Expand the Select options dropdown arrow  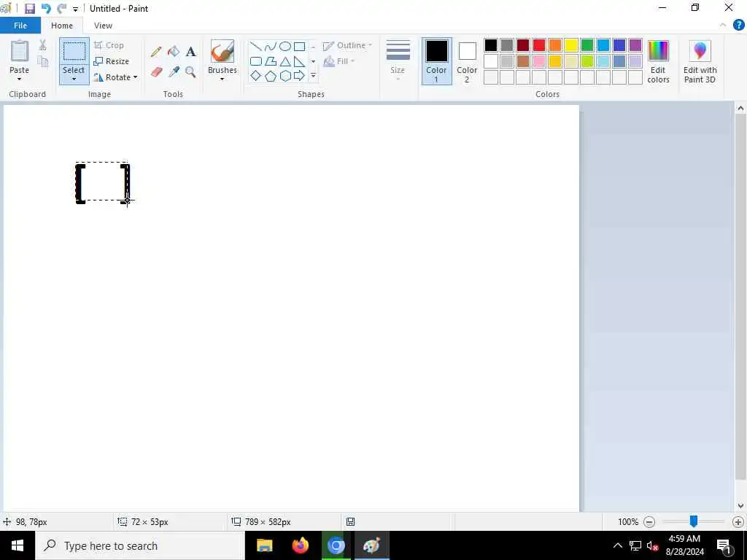(x=74, y=79)
